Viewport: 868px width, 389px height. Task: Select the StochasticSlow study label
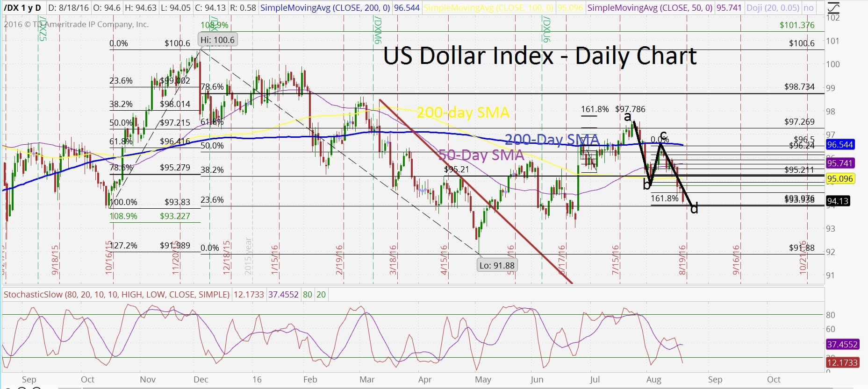116,295
